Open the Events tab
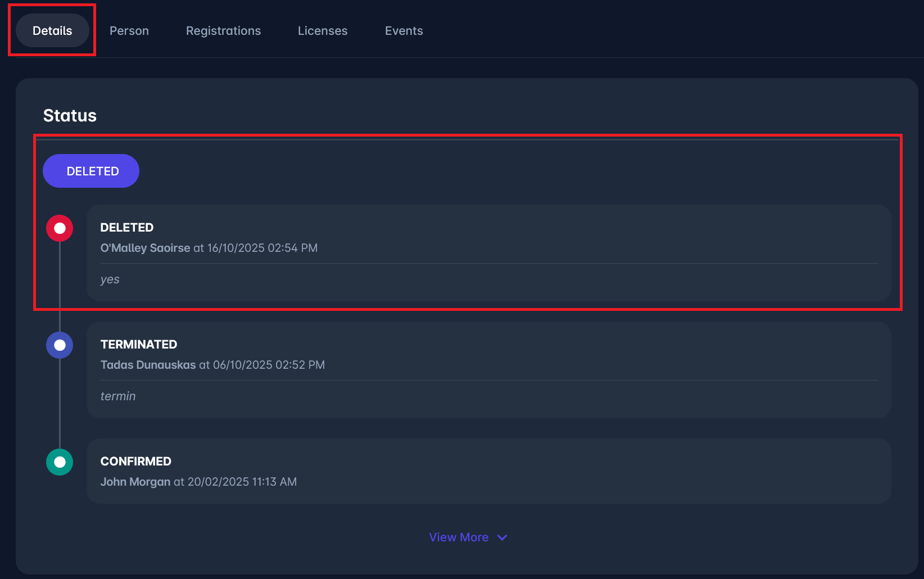This screenshot has height=579, width=924. tap(404, 31)
